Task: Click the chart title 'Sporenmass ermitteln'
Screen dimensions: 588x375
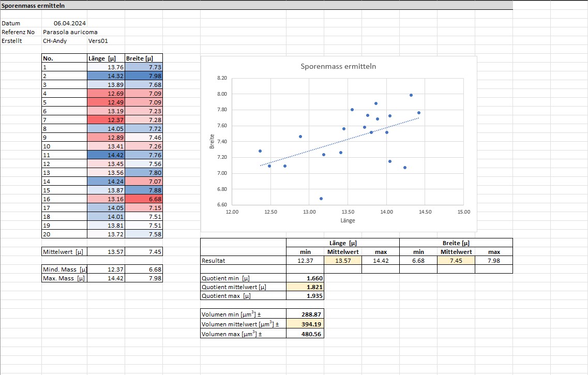Action: tap(338, 67)
